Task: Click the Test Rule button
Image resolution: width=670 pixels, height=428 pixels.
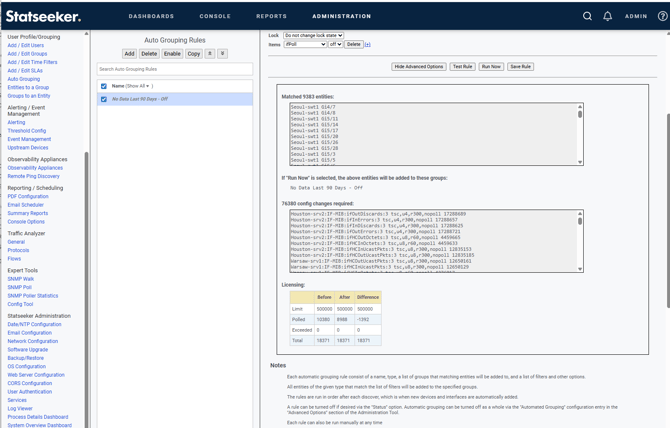Action: [462, 67]
